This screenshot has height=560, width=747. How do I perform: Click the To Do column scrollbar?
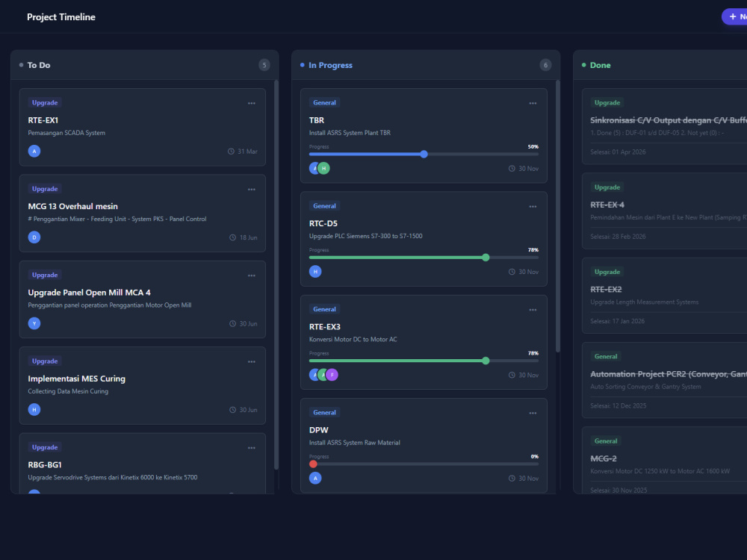point(276,276)
